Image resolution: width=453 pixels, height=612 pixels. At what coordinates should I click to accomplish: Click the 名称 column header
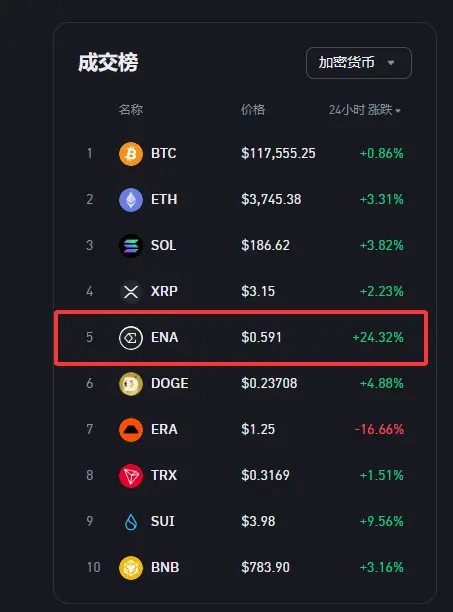pos(131,110)
